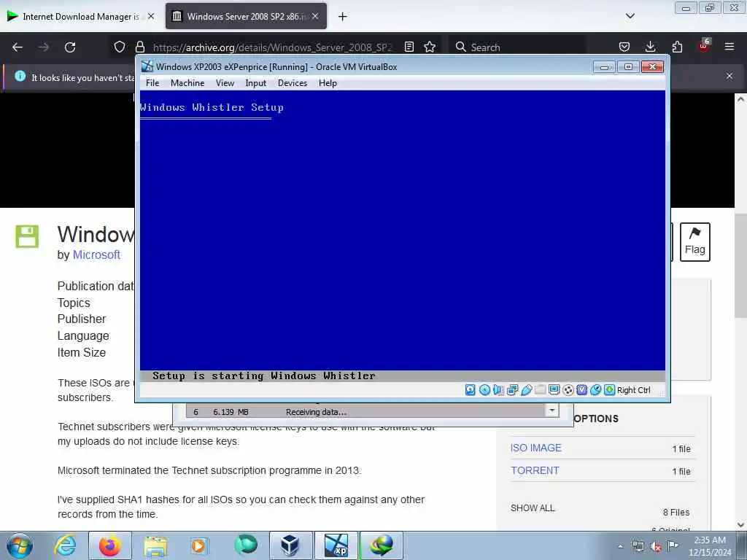Screen dimensions: 747x560
Task: Switch to Firefox in the taskbar
Action: click(110, 545)
